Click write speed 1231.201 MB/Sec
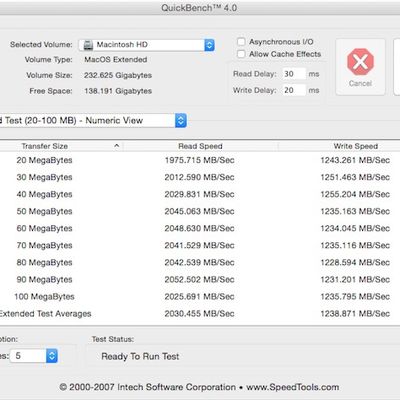The image size is (400, 400). [x=355, y=279]
